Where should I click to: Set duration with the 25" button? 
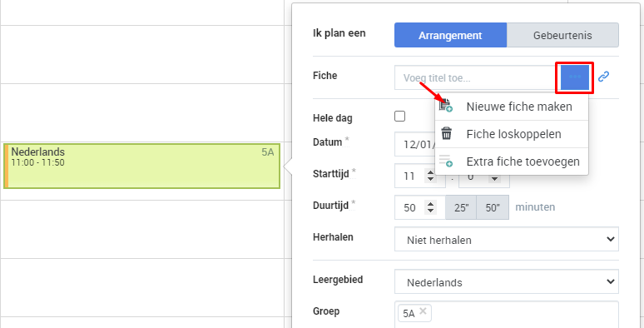[x=461, y=207]
